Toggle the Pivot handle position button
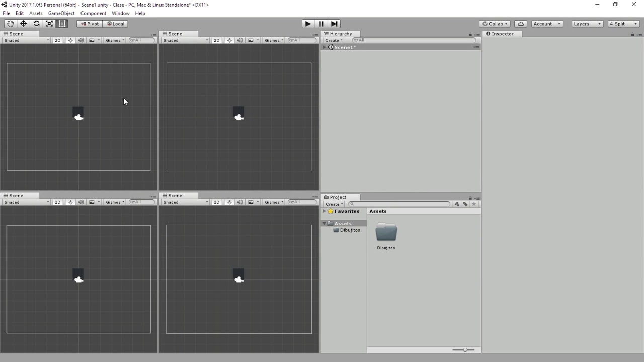 click(x=90, y=24)
